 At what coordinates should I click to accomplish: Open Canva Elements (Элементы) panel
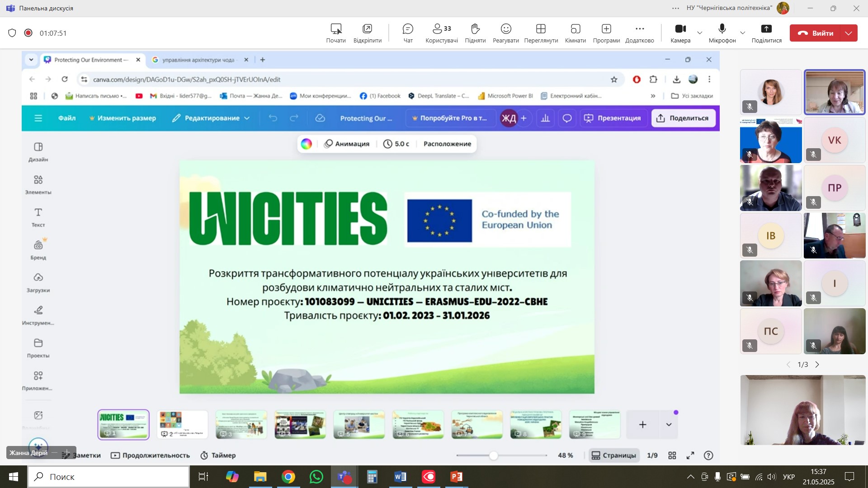(38, 184)
